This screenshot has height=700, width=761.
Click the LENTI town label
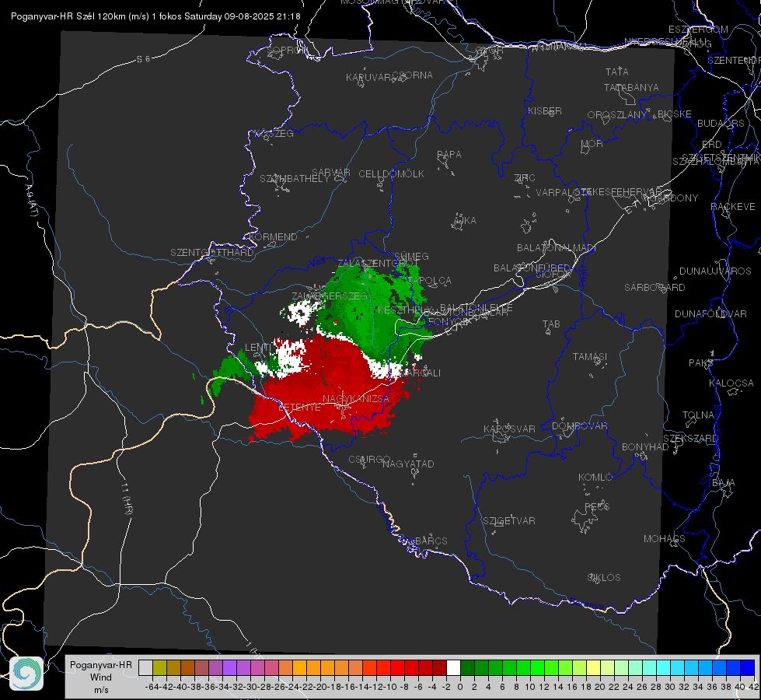(x=259, y=348)
